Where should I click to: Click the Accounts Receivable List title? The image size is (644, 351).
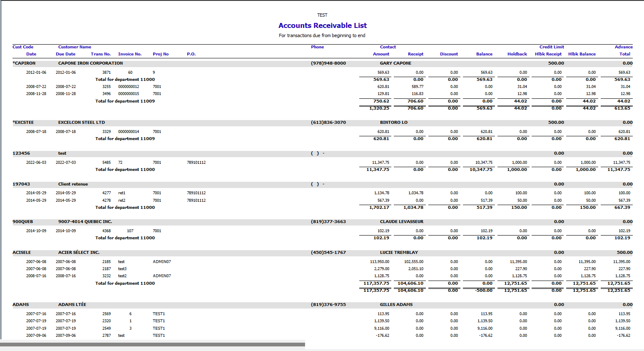[322, 25]
